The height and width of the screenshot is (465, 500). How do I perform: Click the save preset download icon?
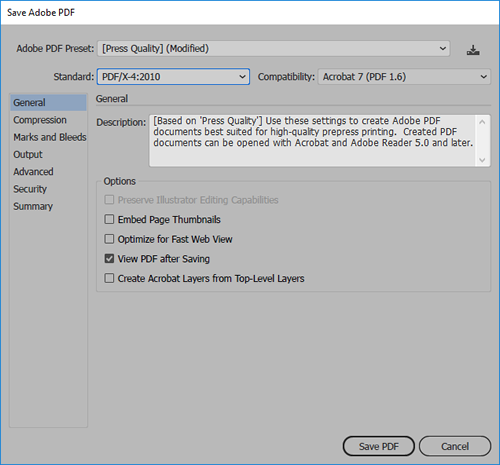(473, 50)
